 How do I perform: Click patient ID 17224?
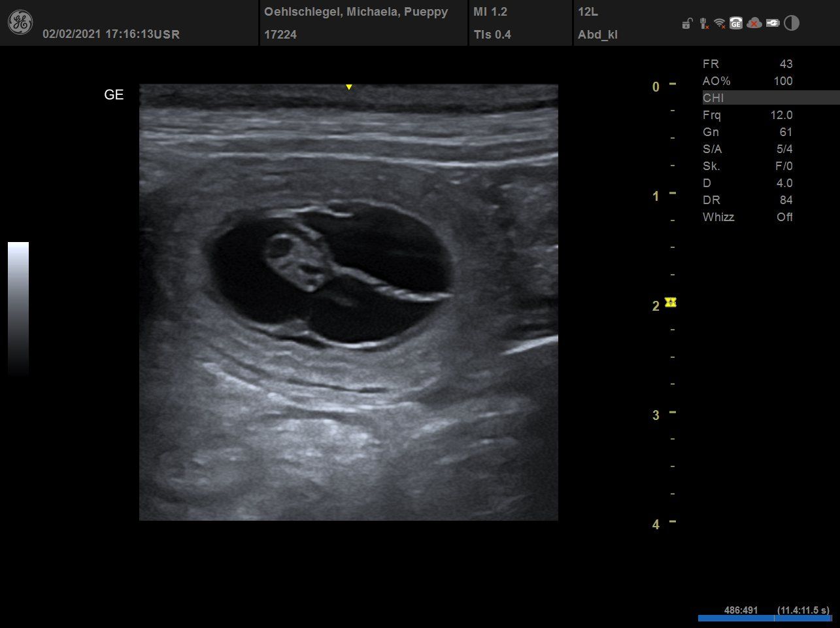click(x=280, y=35)
